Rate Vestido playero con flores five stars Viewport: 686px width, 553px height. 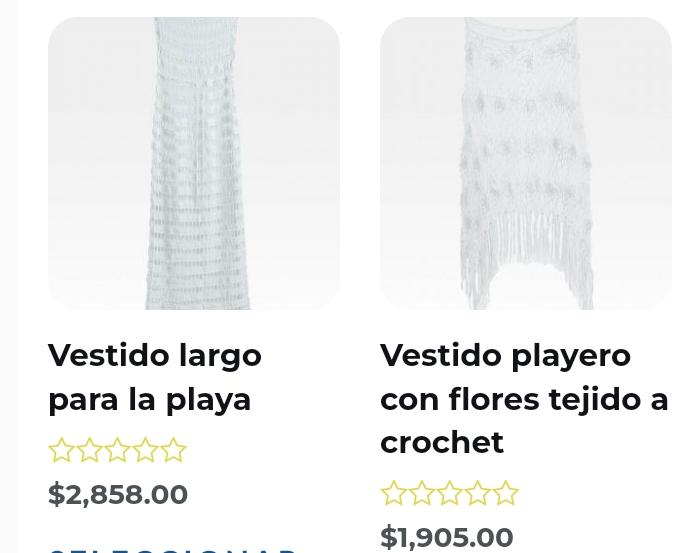pos(506,493)
